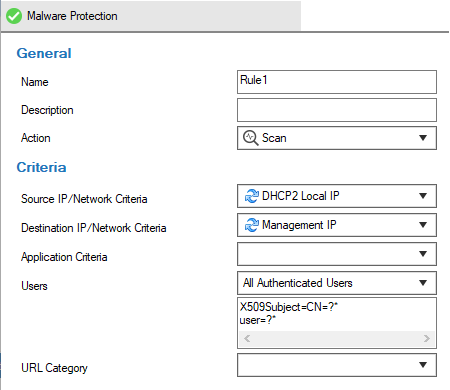Click the Criteria section heading
450x390 pixels.
pos(41,167)
